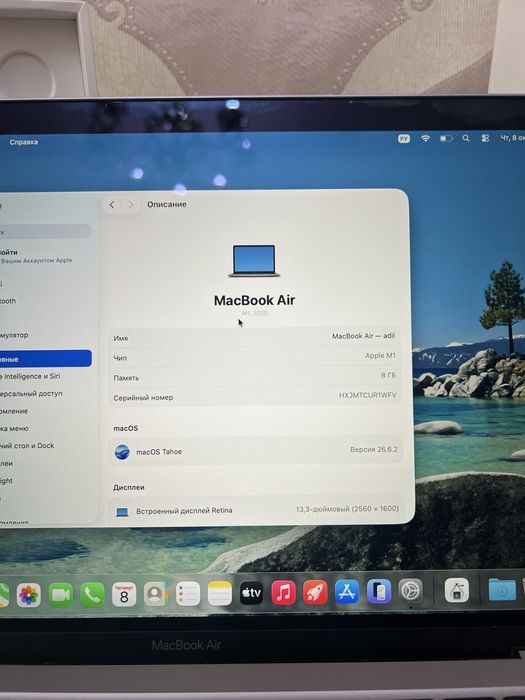Click the Описание page title

pos(167,204)
